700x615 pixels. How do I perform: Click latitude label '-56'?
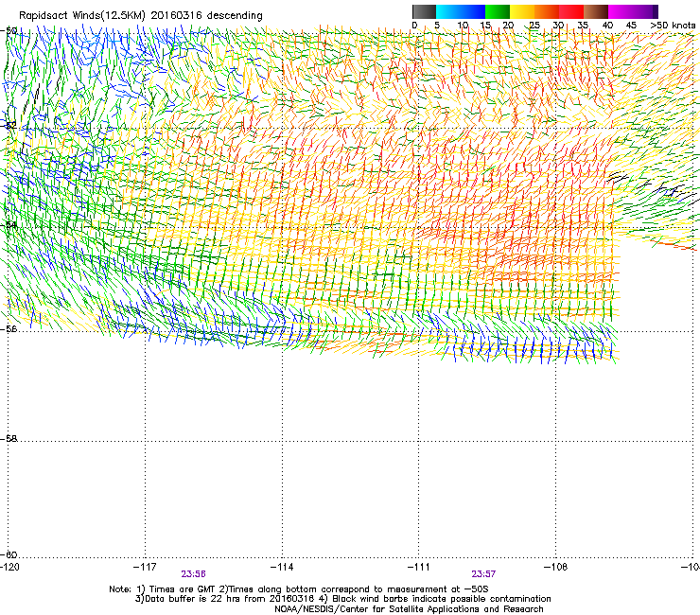tap(9, 329)
